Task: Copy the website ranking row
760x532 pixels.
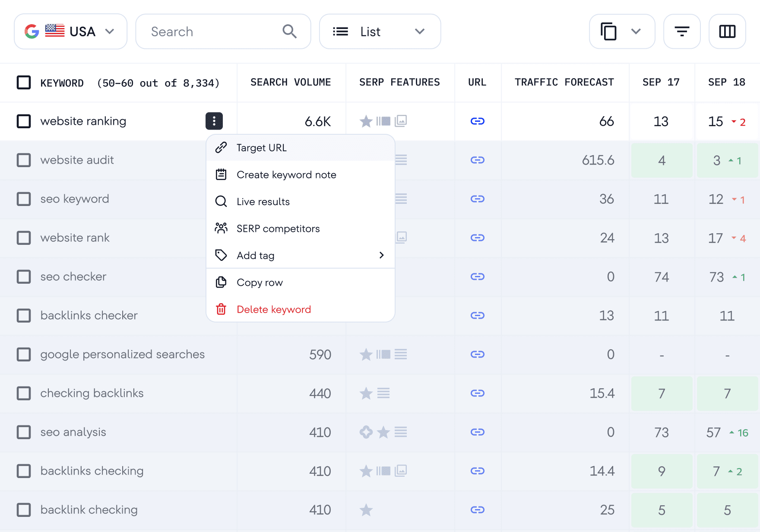Action: coord(259,282)
